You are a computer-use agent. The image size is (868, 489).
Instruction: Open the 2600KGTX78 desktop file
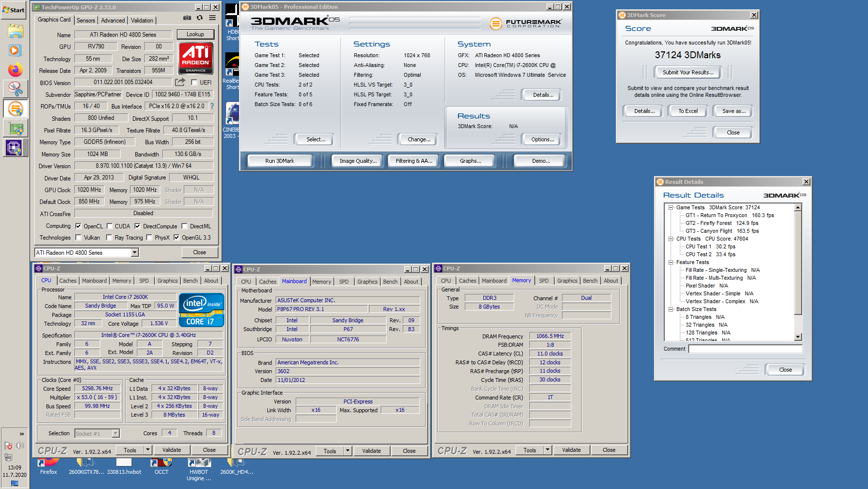point(87,467)
